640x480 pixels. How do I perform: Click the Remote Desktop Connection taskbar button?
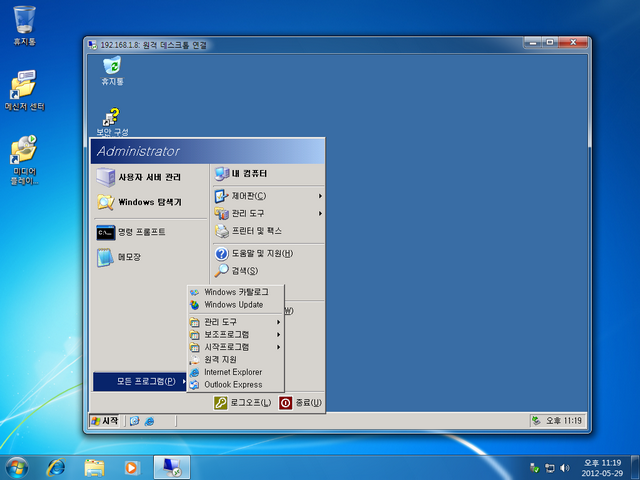(171, 468)
